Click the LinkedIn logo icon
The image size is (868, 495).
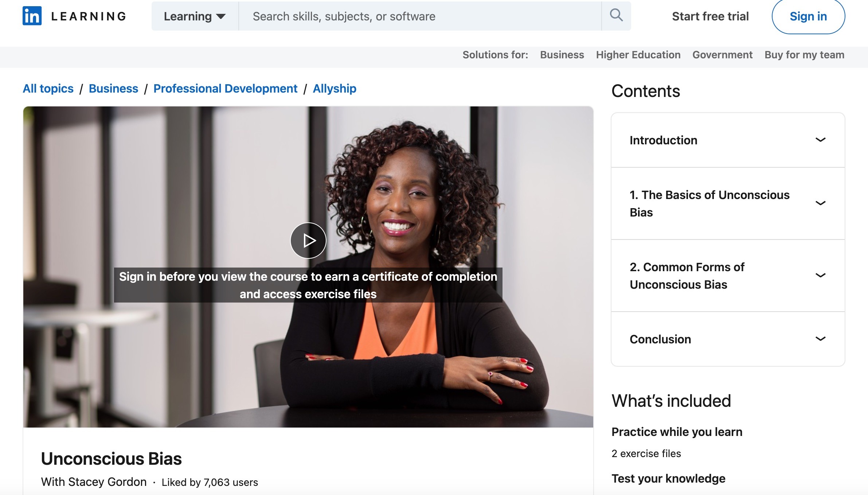click(32, 16)
